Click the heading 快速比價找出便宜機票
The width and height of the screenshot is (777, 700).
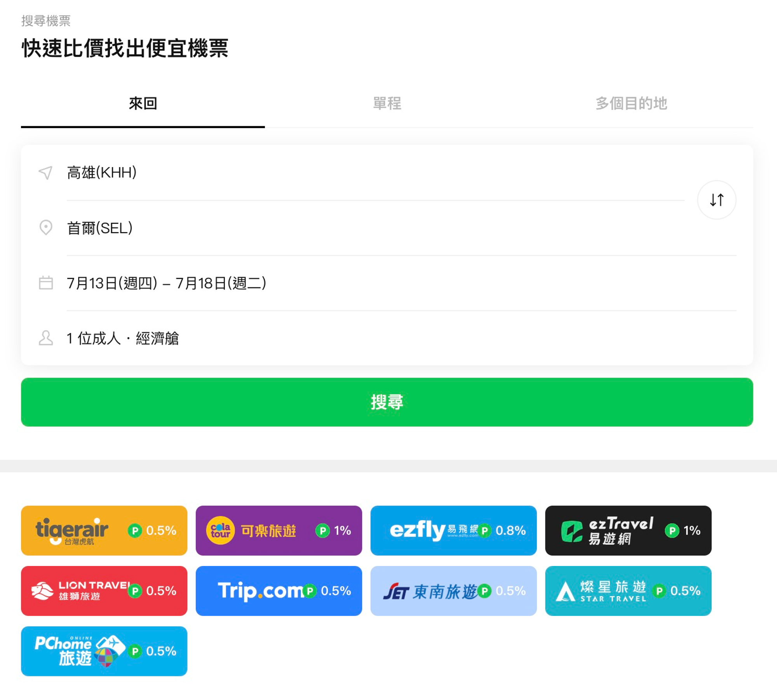[x=125, y=48]
